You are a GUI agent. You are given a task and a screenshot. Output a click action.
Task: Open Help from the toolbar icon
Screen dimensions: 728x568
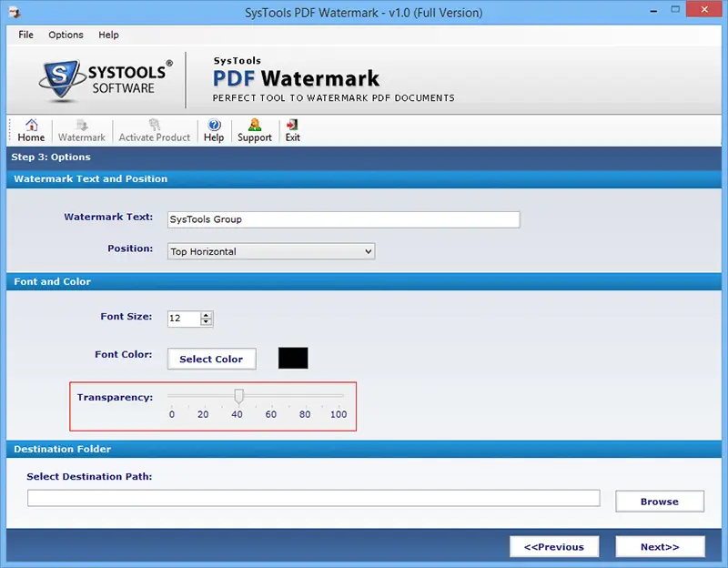click(x=214, y=130)
